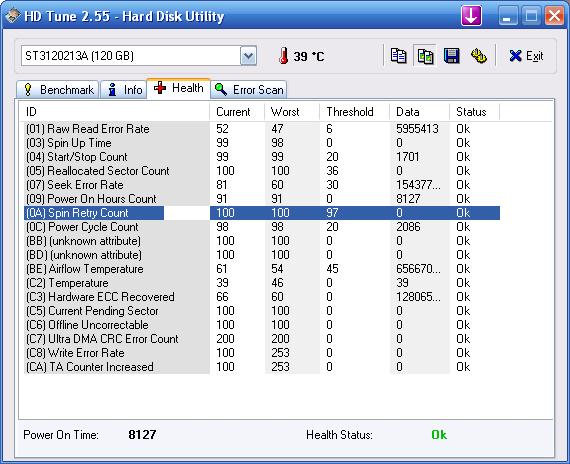
Task: Select the (BD) (unknown attribute) row
Action: tap(262, 255)
